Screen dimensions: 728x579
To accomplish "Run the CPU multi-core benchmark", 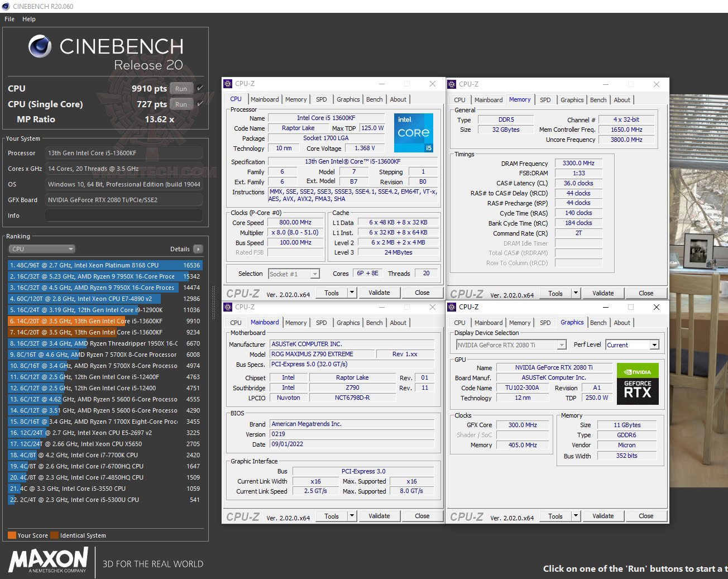I will [x=181, y=88].
